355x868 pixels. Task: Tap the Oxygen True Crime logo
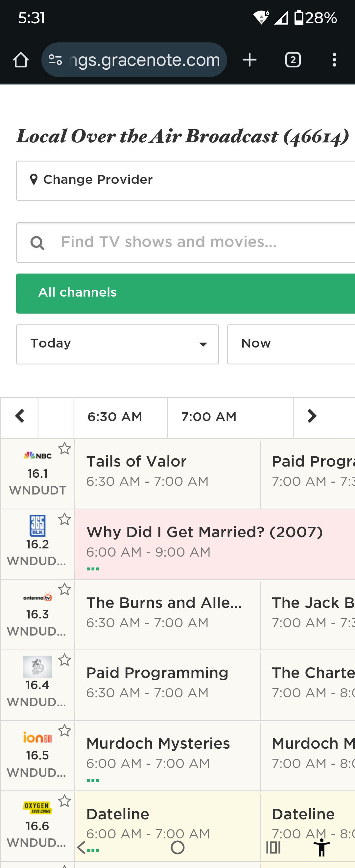tap(37, 808)
